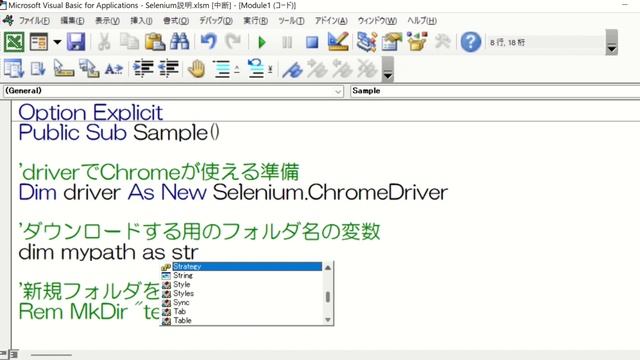Screen dimensions: 640x360
Task: Open the ファイル(F) menu
Action: (x=34, y=20)
